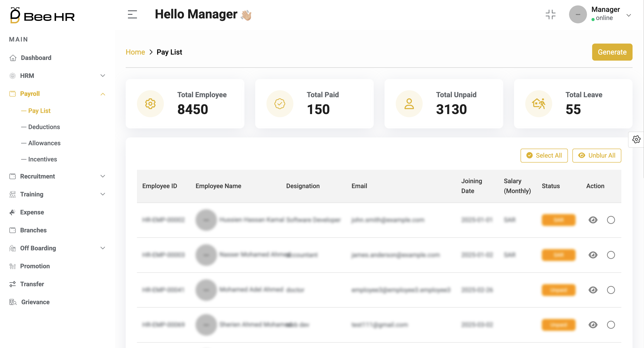
Task: Click the Total Employee gear icon
Action: pyautogui.click(x=150, y=104)
